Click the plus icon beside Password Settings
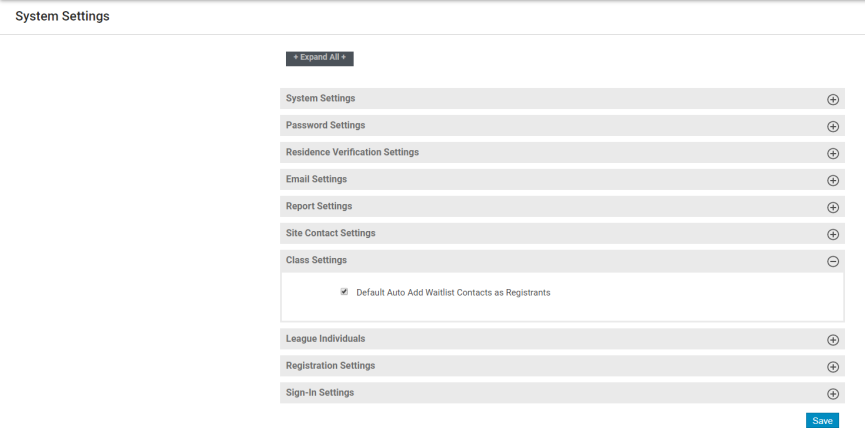This screenshot has width=865, height=445. (x=832, y=127)
